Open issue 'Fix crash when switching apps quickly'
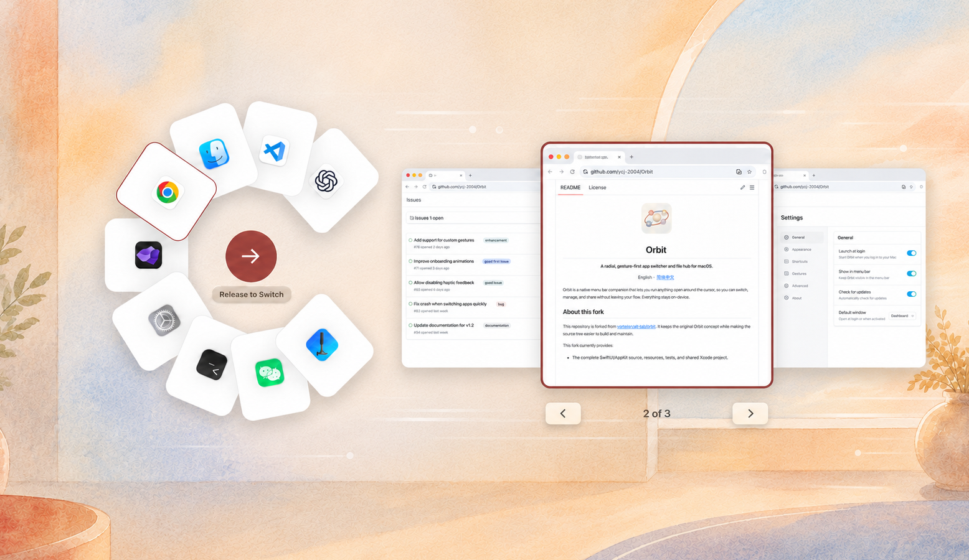969x560 pixels. (450, 304)
